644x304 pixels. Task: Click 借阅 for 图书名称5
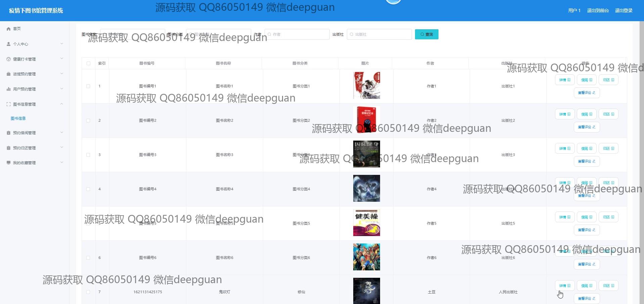click(x=587, y=217)
